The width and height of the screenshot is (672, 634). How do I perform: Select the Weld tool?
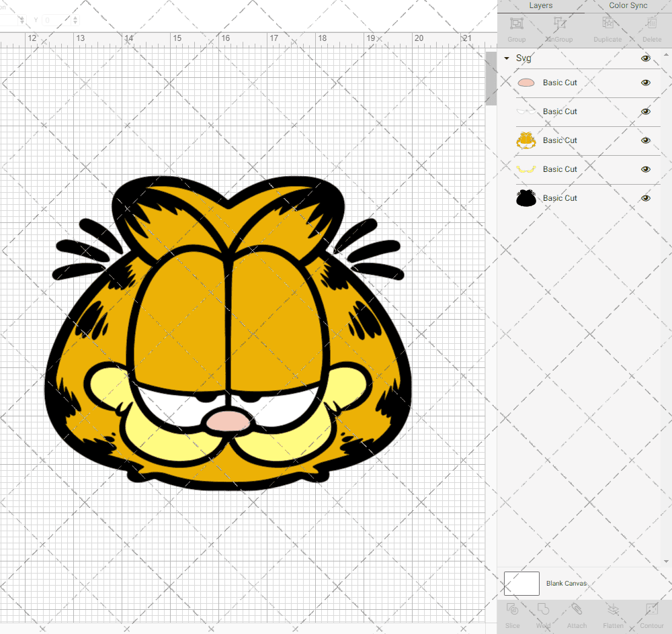[x=543, y=609]
